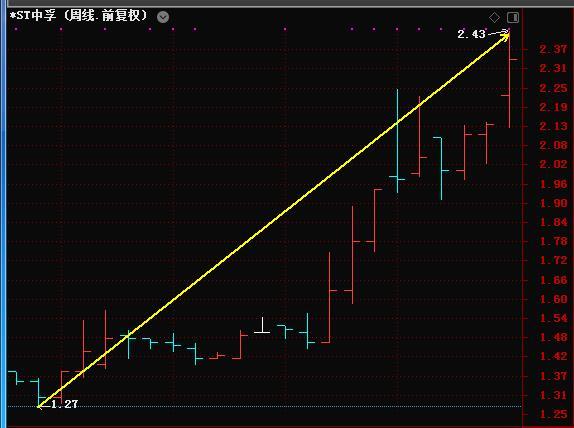Screen dimensions: 574x428
Task: Click the dotted horizontal line at 1.27 low
Action: click(x=264, y=406)
